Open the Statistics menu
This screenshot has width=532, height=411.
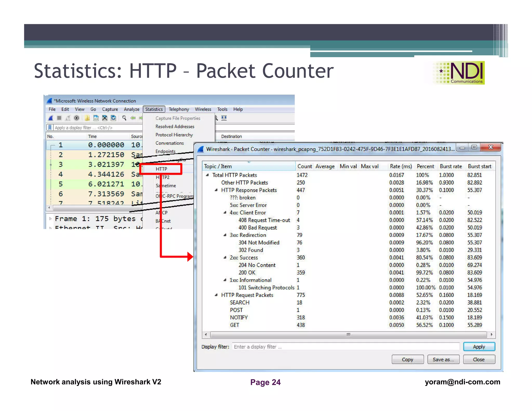tap(154, 109)
